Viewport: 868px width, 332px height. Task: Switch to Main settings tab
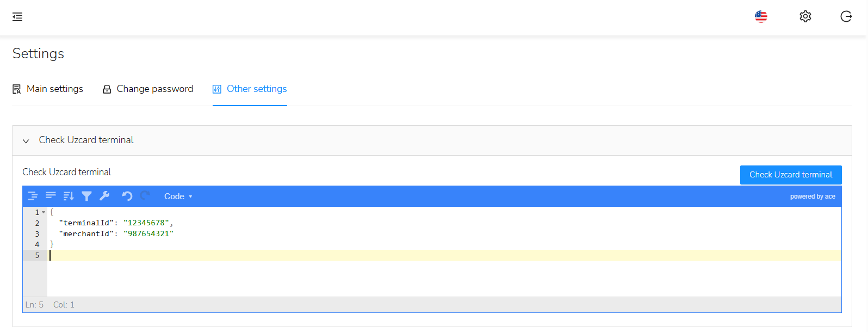click(x=48, y=89)
